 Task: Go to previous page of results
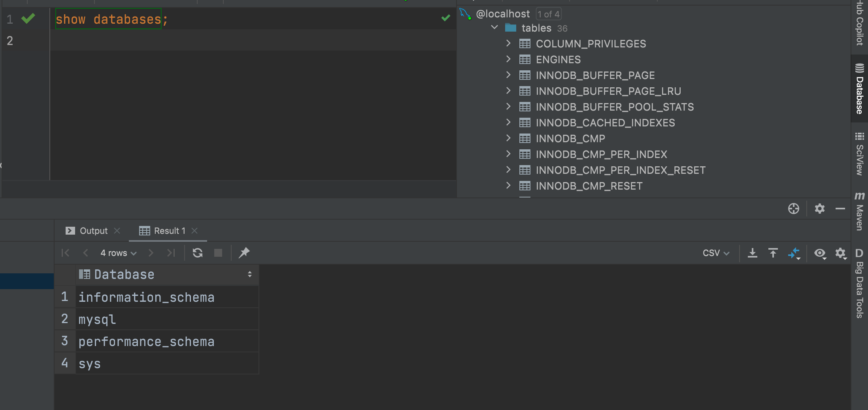(x=85, y=253)
